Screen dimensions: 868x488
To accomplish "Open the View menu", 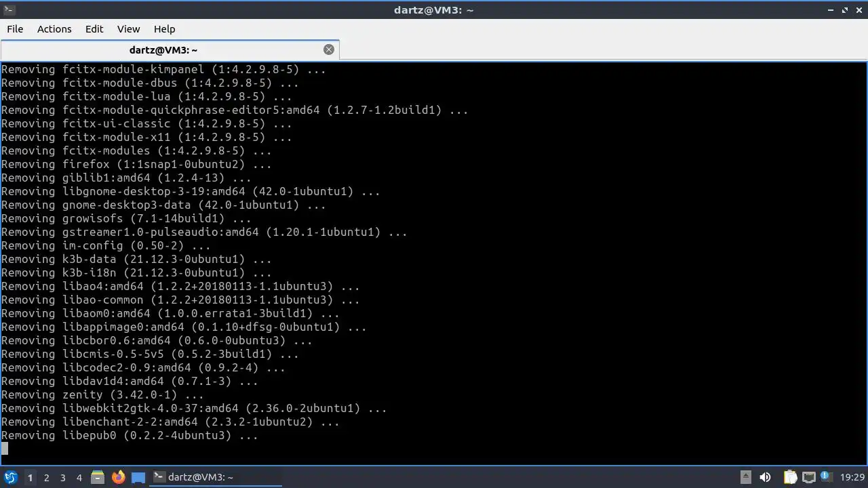I will [x=128, y=29].
